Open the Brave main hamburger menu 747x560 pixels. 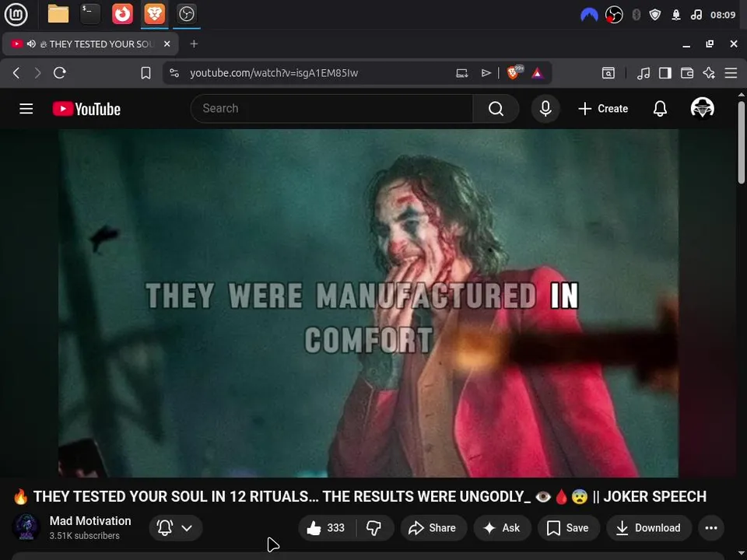tap(731, 73)
